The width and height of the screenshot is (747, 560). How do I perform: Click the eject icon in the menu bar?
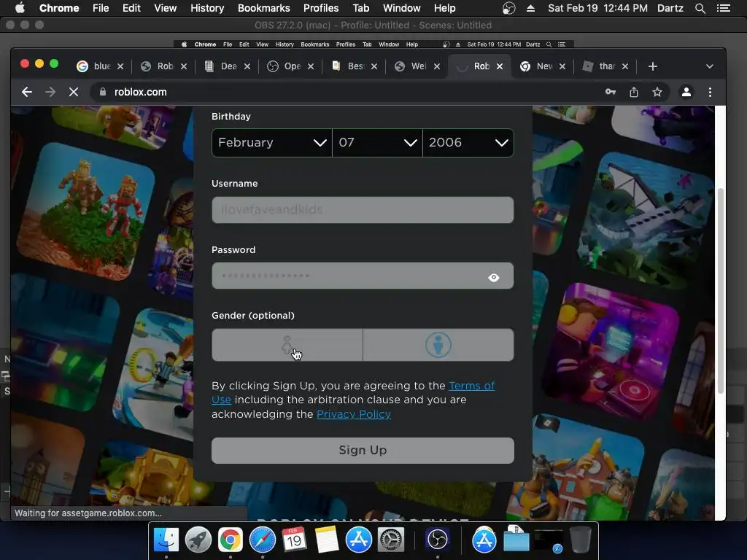[x=530, y=8]
